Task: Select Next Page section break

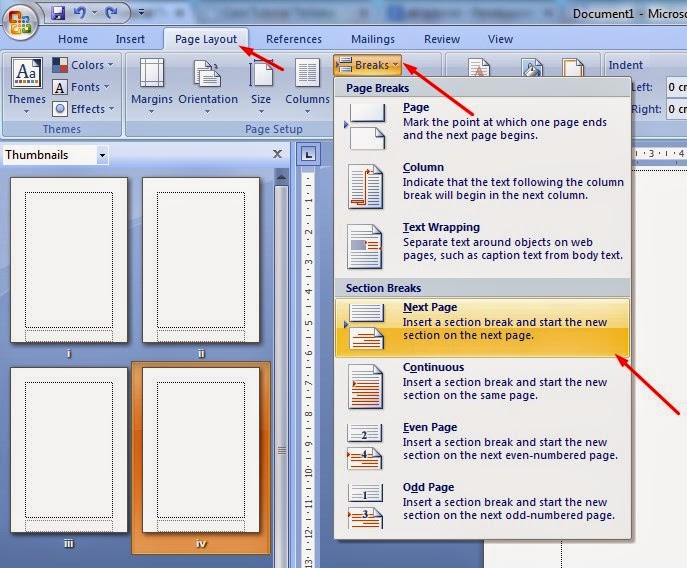Action: (x=482, y=328)
